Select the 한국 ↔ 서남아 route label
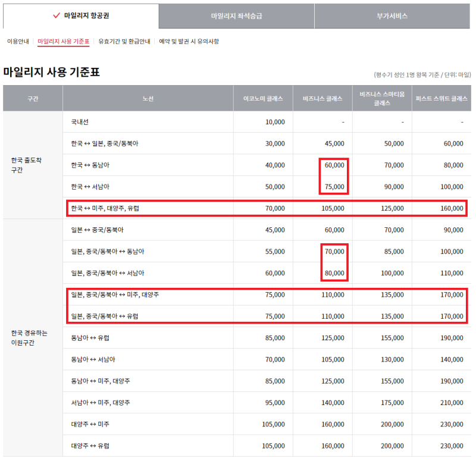 pos(90,187)
